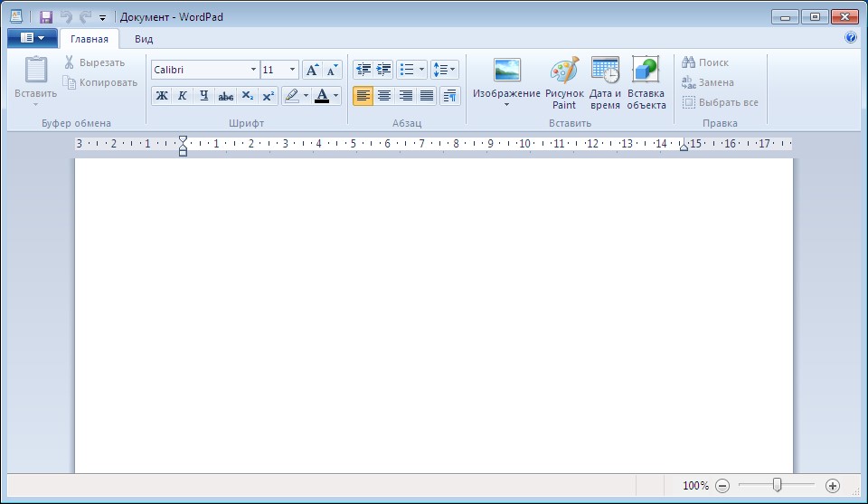Open the font family dropdown arrow
Screen dimensions: 868x504
point(253,70)
